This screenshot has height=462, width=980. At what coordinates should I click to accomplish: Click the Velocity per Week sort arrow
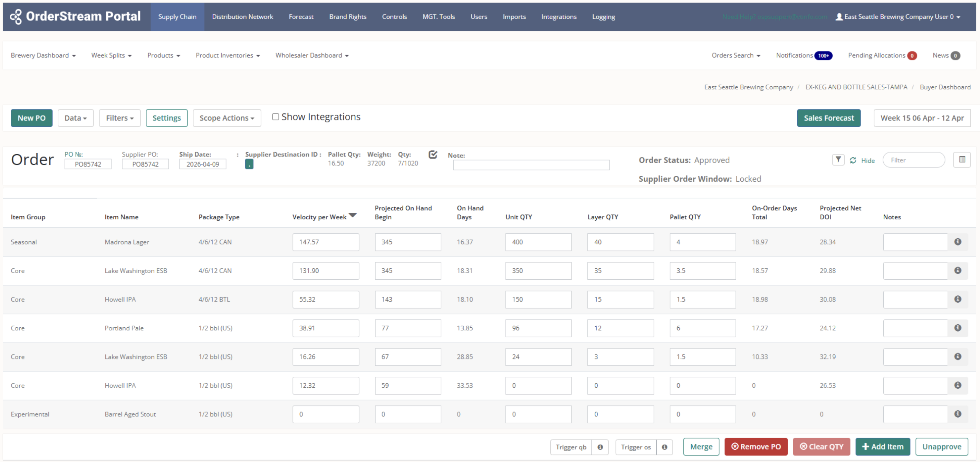click(x=353, y=215)
